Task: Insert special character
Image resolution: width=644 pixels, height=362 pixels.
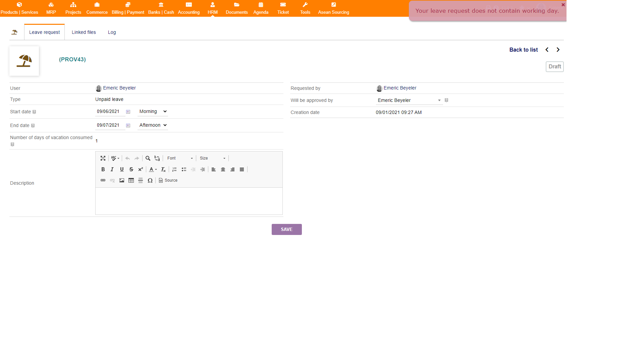Action: tap(150, 180)
